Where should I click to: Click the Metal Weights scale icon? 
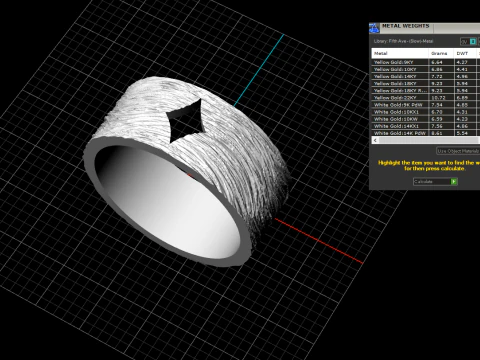point(374,28)
